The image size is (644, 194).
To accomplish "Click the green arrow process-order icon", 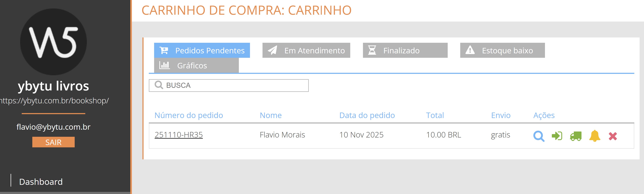I will click(x=557, y=136).
